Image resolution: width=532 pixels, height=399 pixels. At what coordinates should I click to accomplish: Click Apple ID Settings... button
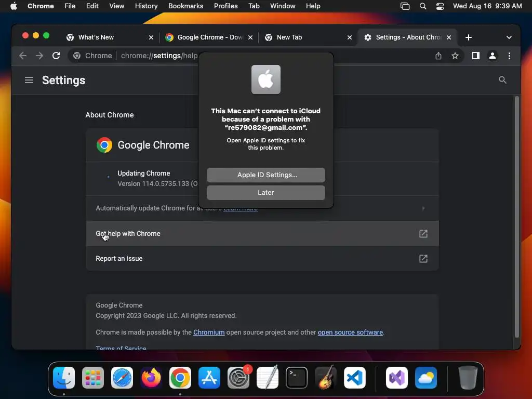click(265, 175)
